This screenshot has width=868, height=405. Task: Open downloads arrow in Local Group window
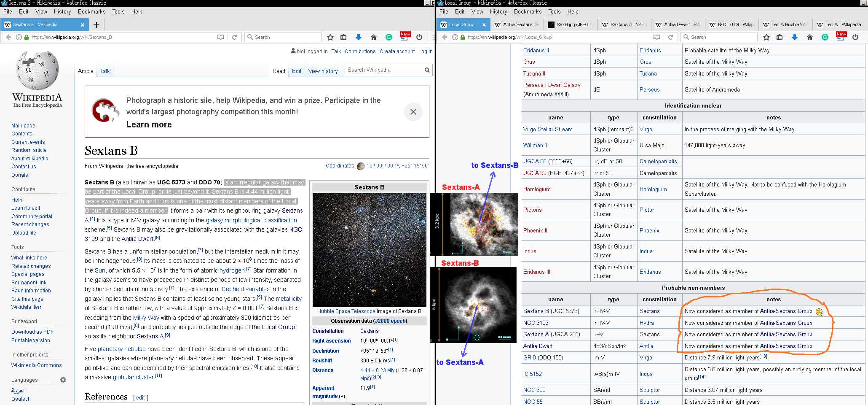(795, 37)
